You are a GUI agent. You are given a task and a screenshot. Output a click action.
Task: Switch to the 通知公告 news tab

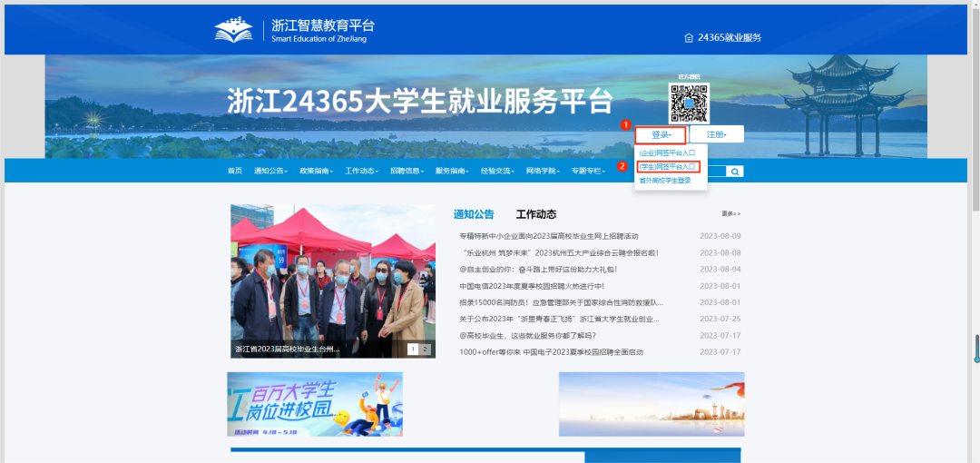(473, 214)
